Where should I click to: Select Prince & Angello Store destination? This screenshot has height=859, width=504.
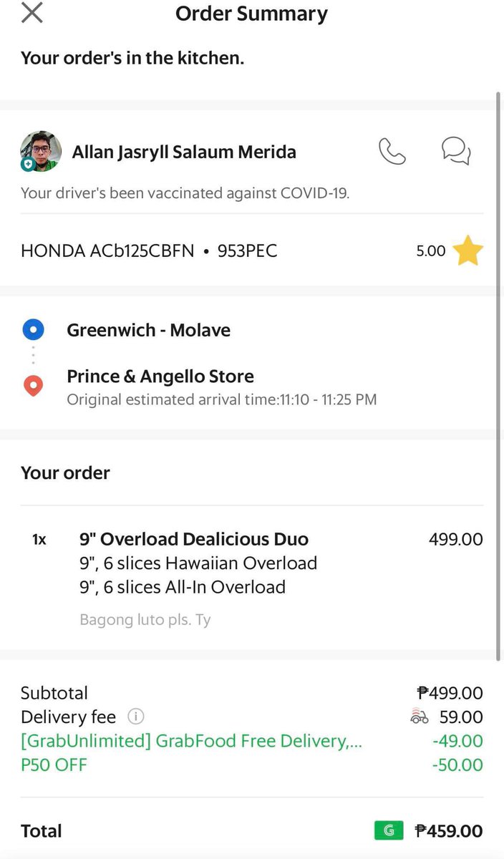[x=160, y=377]
